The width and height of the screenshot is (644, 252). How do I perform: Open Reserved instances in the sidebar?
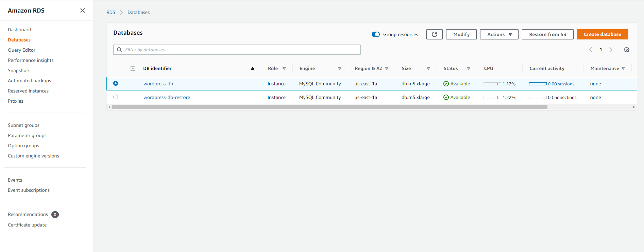click(x=28, y=91)
